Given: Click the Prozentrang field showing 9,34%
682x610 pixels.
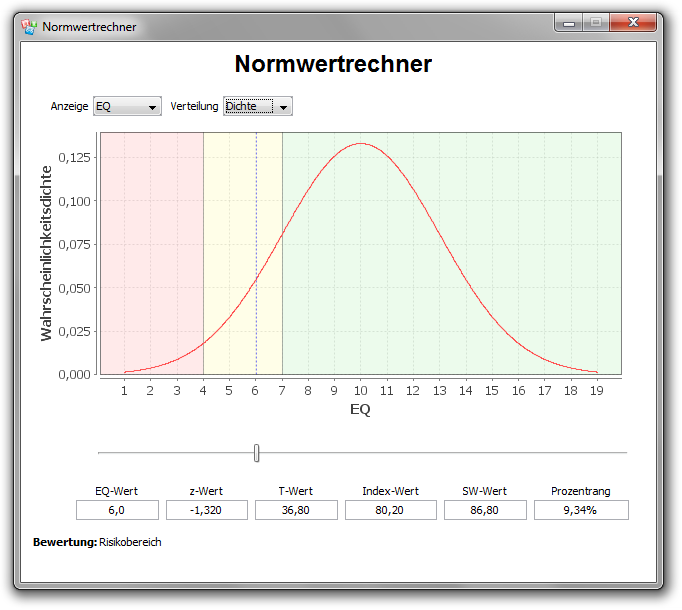Looking at the screenshot, I should [580, 510].
